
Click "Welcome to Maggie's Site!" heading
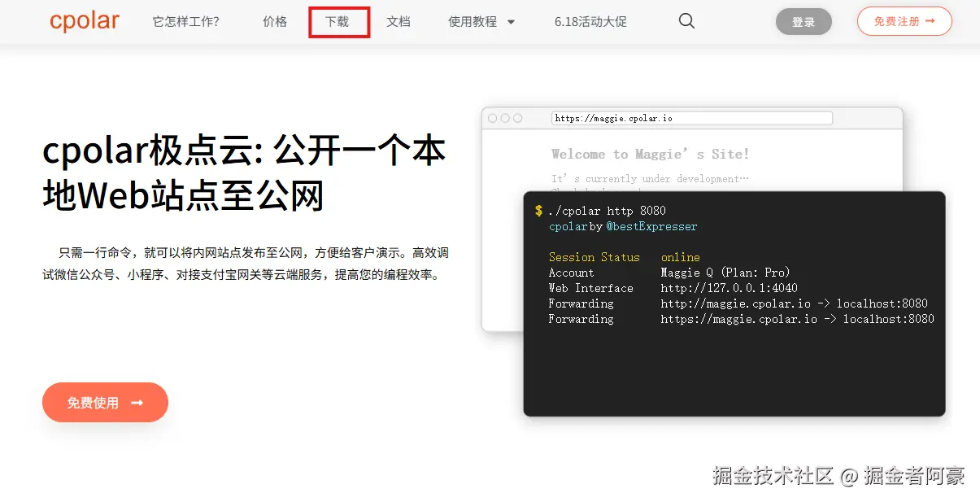click(650, 154)
